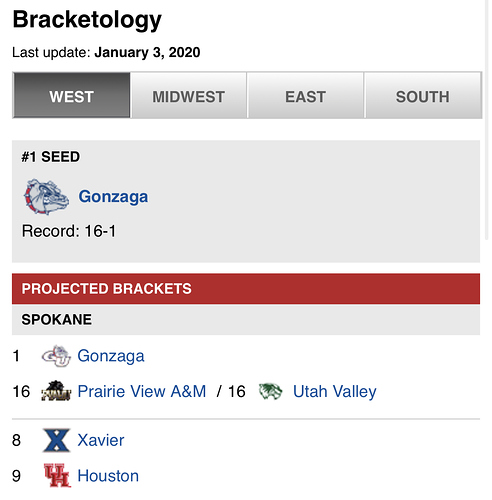This screenshot has width=492, height=500.
Task: Open the Prairie View A&M team link
Action: (142, 391)
